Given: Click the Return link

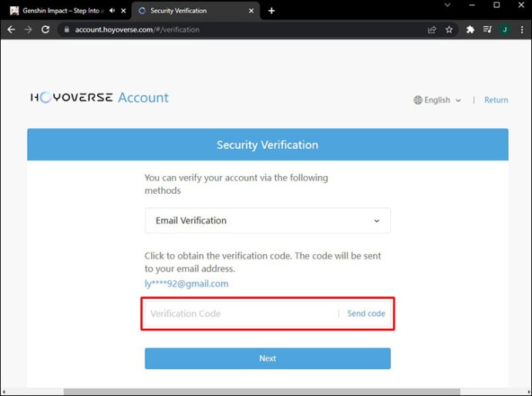Looking at the screenshot, I should click(x=496, y=100).
